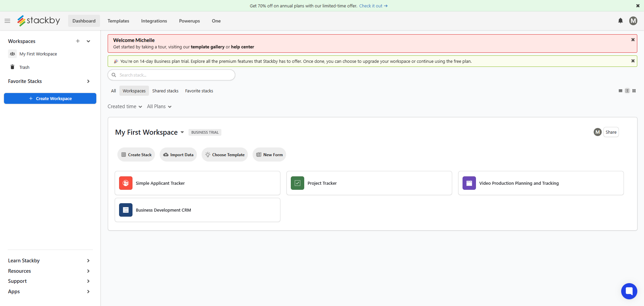Click Choose Template button

[x=225, y=155]
